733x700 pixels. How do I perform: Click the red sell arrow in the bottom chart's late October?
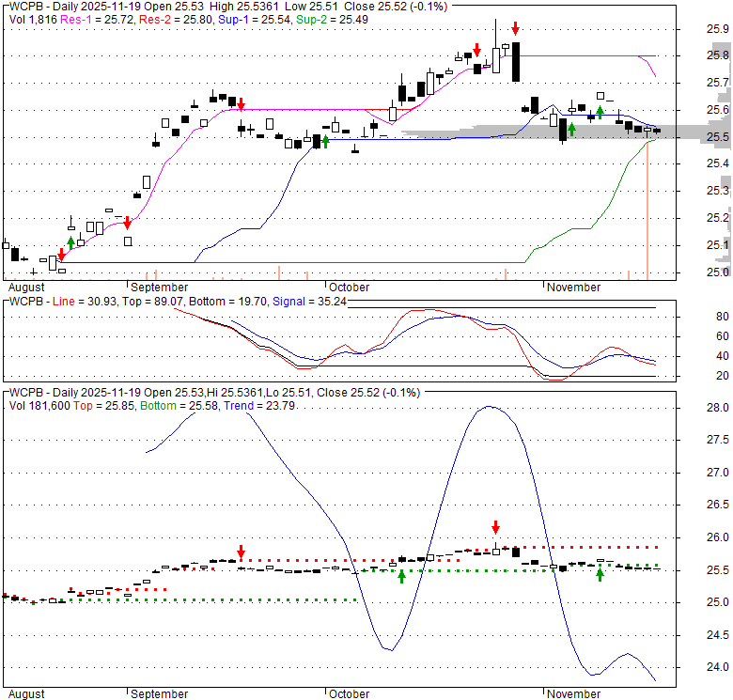(x=495, y=527)
